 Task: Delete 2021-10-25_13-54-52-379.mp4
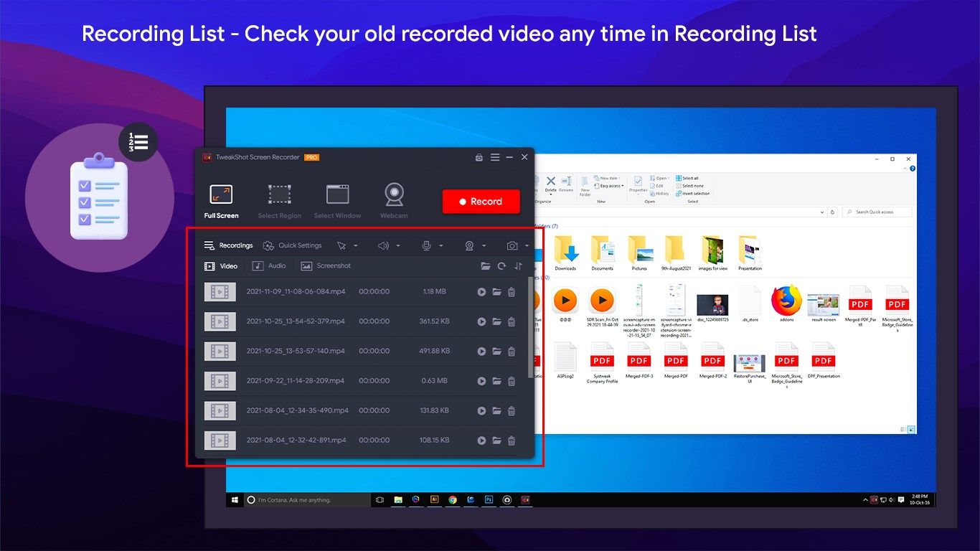(512, 322)
